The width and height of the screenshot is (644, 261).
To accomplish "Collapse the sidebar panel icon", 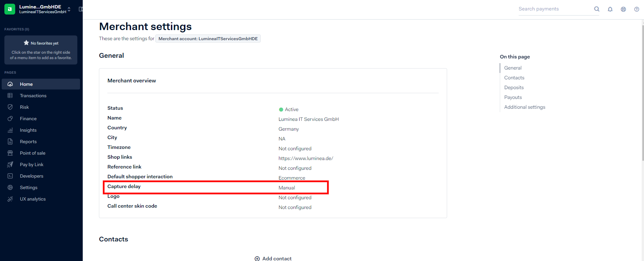I will [x=81, y=9].
